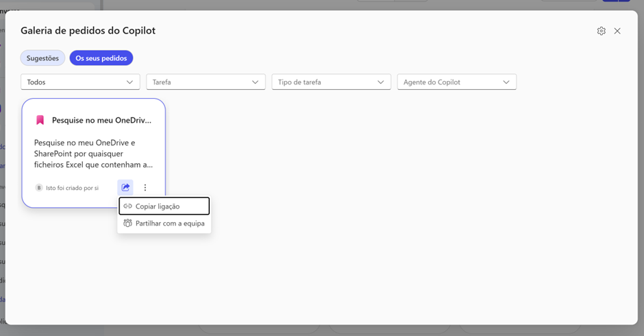
Task: Open the "Pesquise no meu OneDriv..." card title
Action: click(101, 120)
